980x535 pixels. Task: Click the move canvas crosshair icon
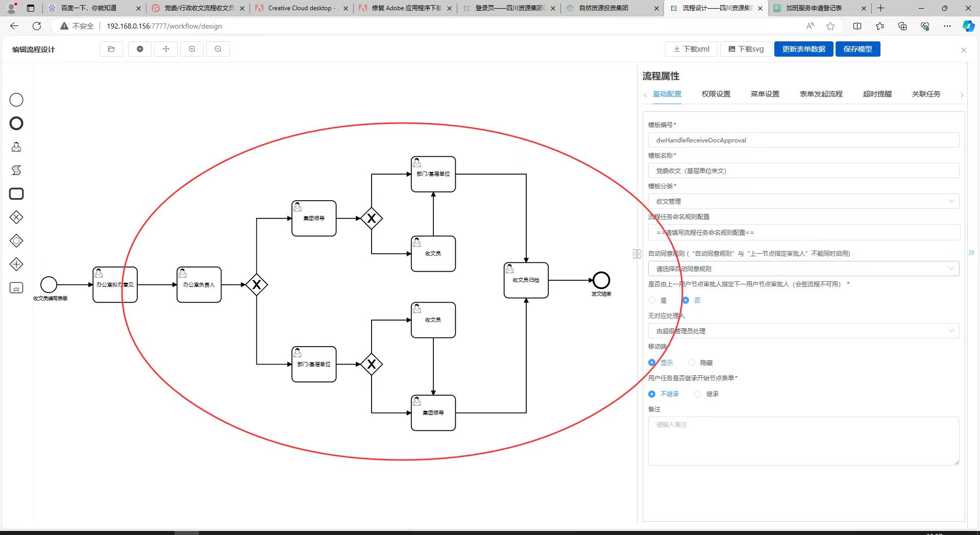(166, 49)
